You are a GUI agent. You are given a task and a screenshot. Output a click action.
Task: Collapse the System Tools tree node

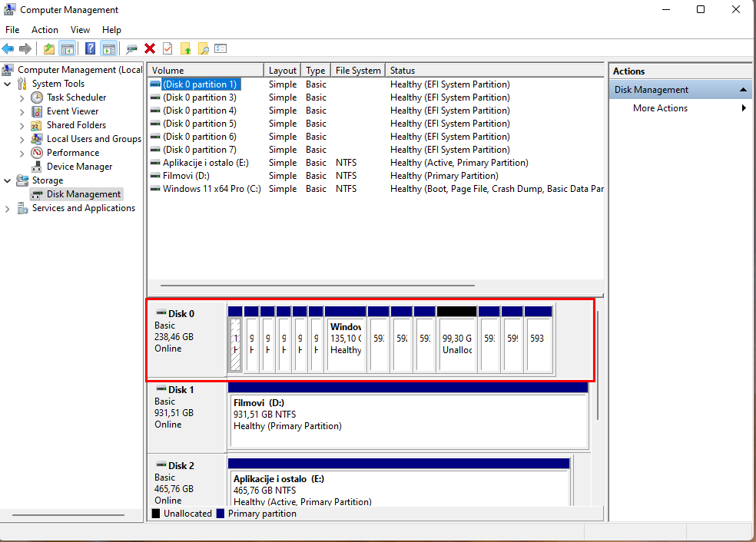click(8, 84)
